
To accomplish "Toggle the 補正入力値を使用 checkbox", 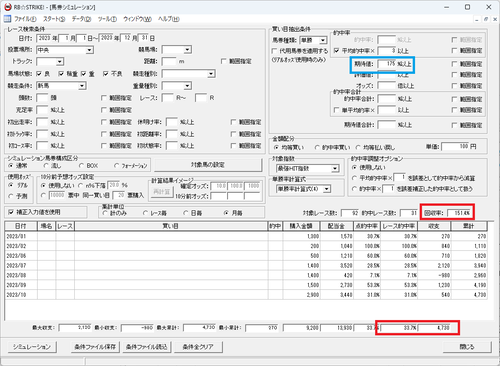I will coord(11,212).
